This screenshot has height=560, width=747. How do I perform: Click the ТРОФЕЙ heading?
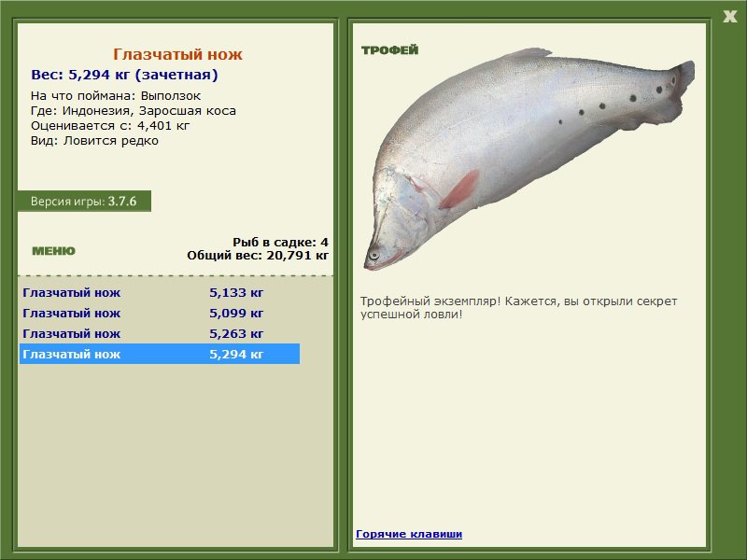[389, 50]
